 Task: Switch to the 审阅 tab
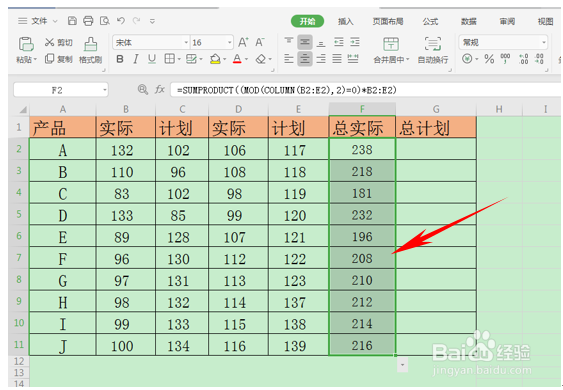(x=507, y=22)
